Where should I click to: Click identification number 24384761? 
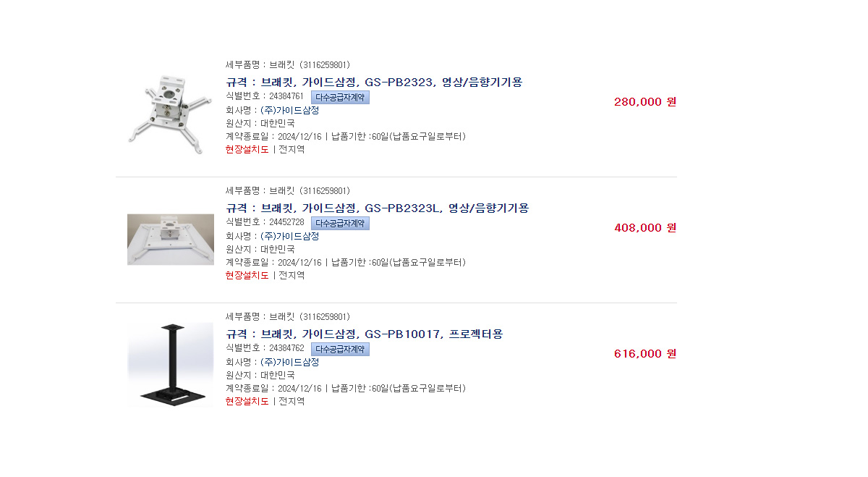point(286,96)
